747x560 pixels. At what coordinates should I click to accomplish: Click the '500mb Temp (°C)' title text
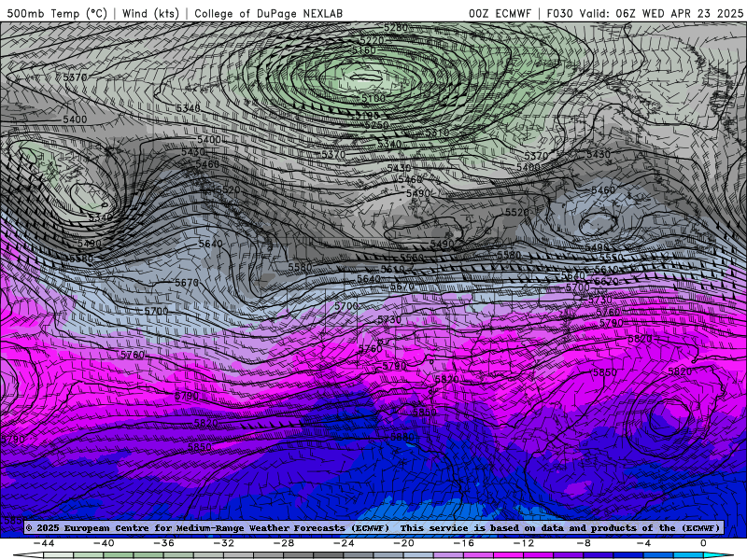point(57,13)
